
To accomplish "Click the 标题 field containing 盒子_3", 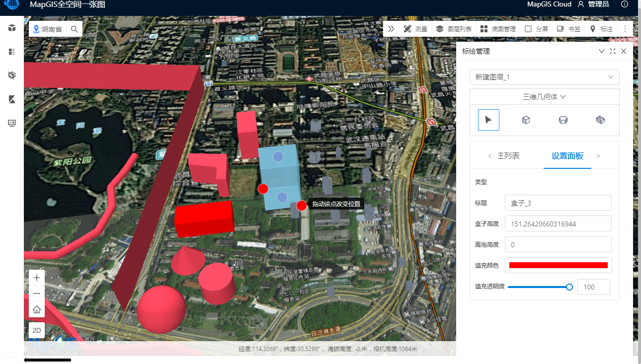I will [x=558, y=203].
